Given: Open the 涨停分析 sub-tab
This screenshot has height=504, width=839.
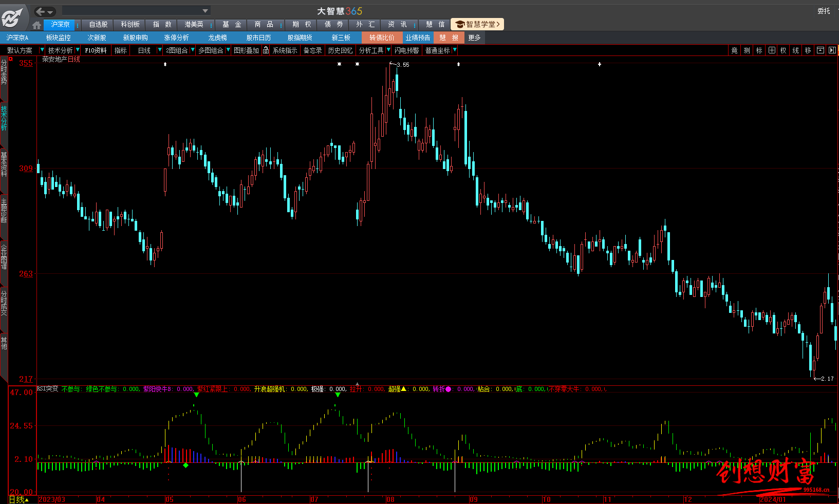Looking at the screenshot, I should coord(176,38).
